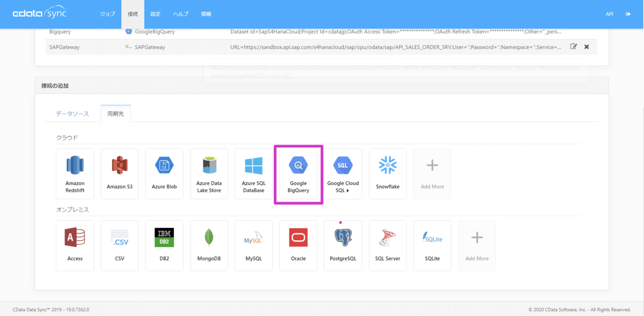Select the Snowflake destination tile
This screenshot has width=644, height=316.
coord(387,174)
